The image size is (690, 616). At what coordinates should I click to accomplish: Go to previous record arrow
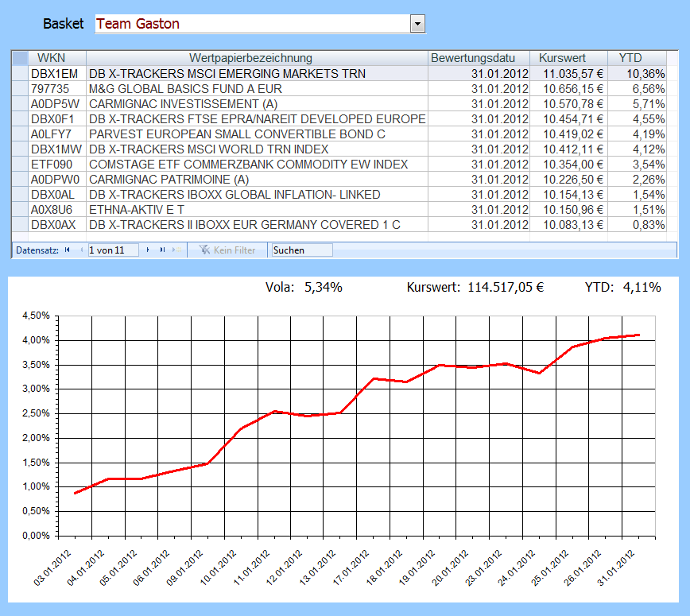[81, 250]
